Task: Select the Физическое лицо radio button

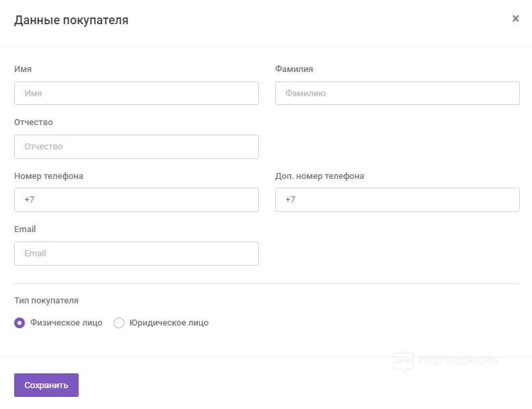Action: click(x=20, y=323)
